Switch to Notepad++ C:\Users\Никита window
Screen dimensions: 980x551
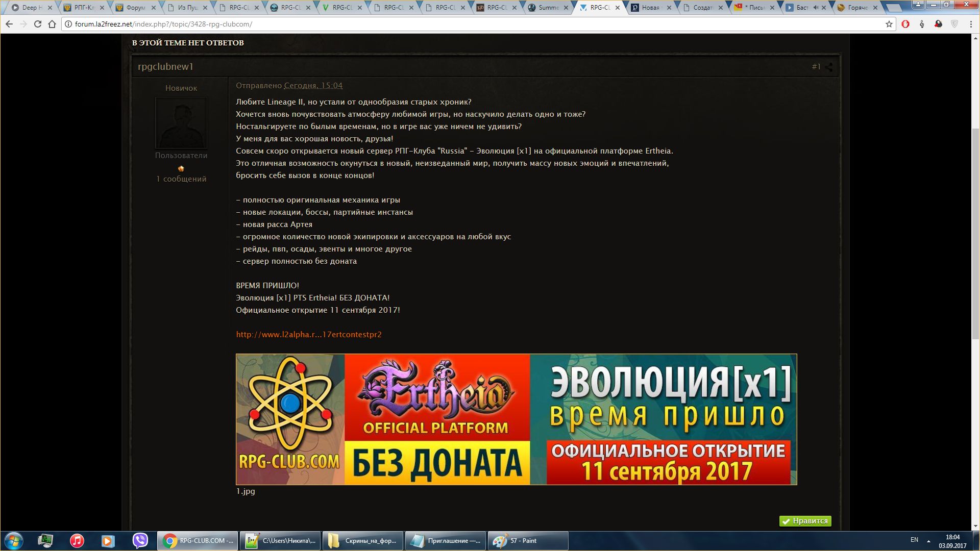(x=280, y=541)
